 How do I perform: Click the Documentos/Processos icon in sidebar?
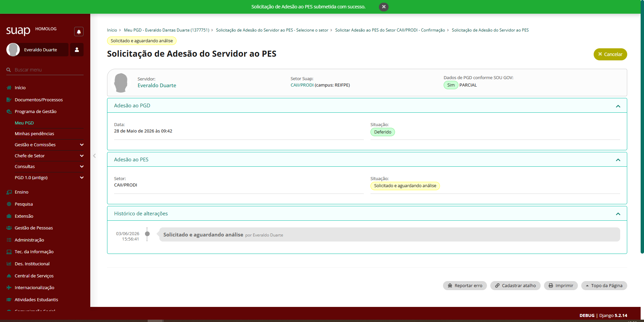9,100
